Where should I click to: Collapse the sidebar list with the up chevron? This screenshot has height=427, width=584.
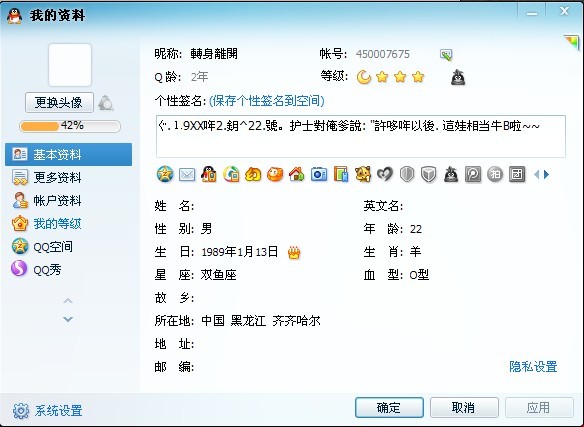pyautogui.click(x=68, y=300)
